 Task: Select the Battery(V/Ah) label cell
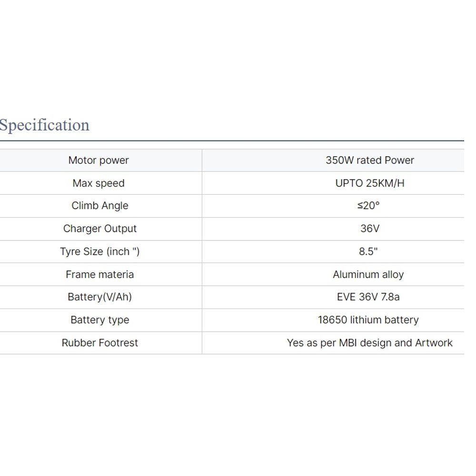(x=100, y=297)
